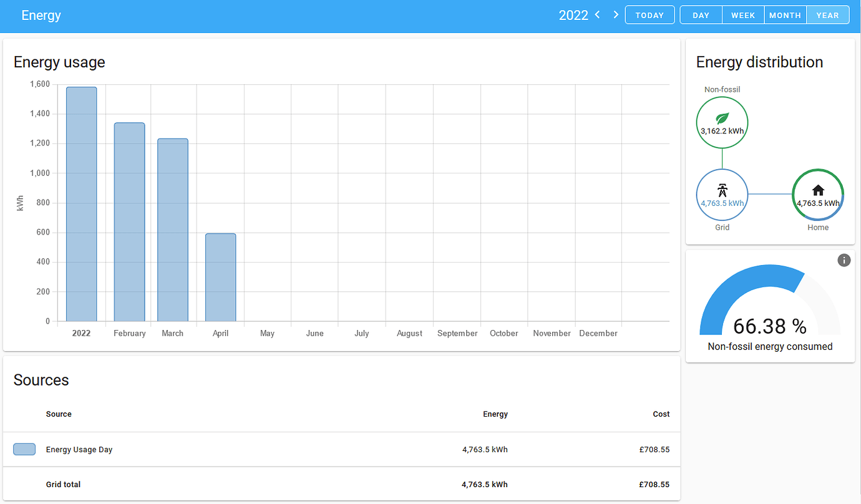The height and width of the screenshot is (504, 861).
Task: Select the currently active YEAR tab
Action: (x=827, y=15)
